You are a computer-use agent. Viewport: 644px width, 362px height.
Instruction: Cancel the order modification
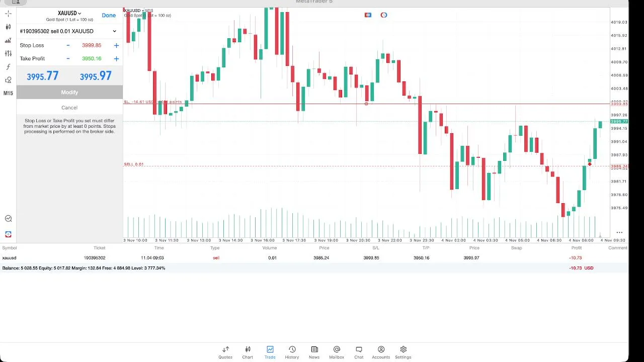pos(69,108)
